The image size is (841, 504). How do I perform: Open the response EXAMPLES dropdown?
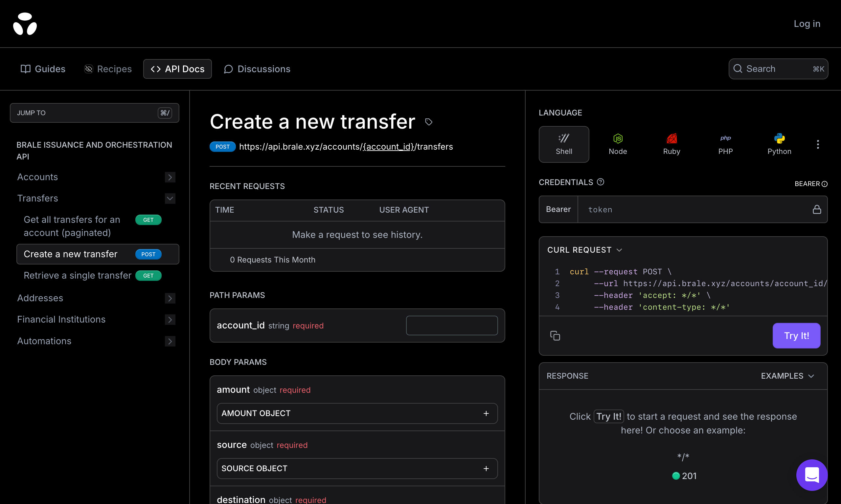[x=787, y=376]
